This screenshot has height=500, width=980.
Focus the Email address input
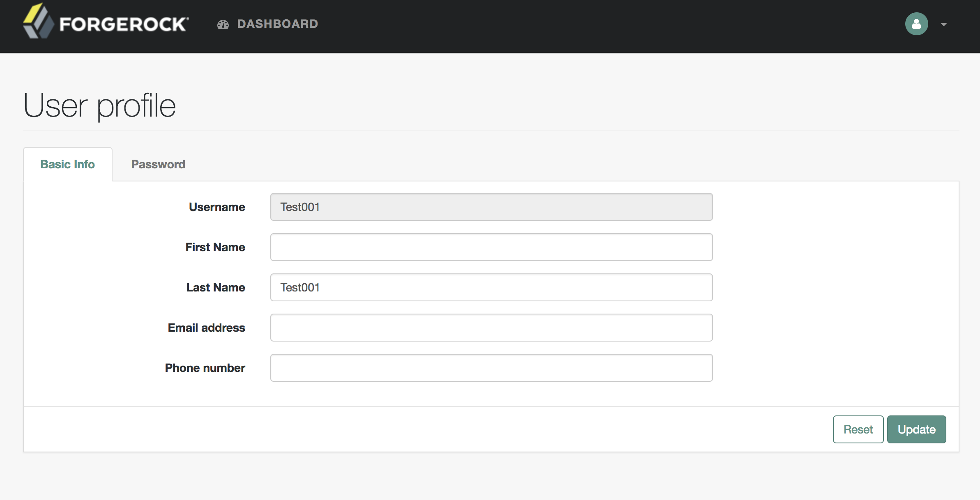coord(491,328)
